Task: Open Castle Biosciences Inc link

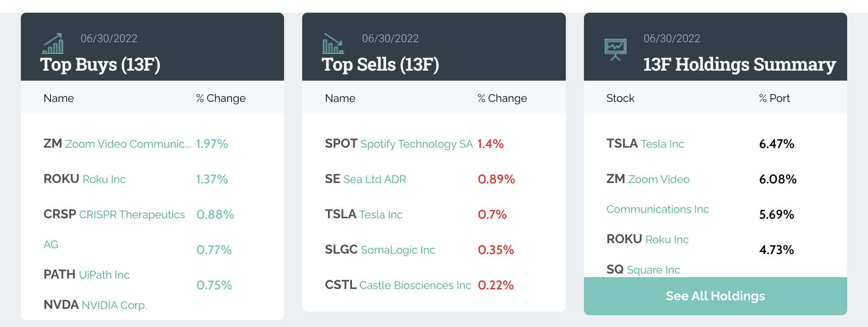Action: [415, 285]
